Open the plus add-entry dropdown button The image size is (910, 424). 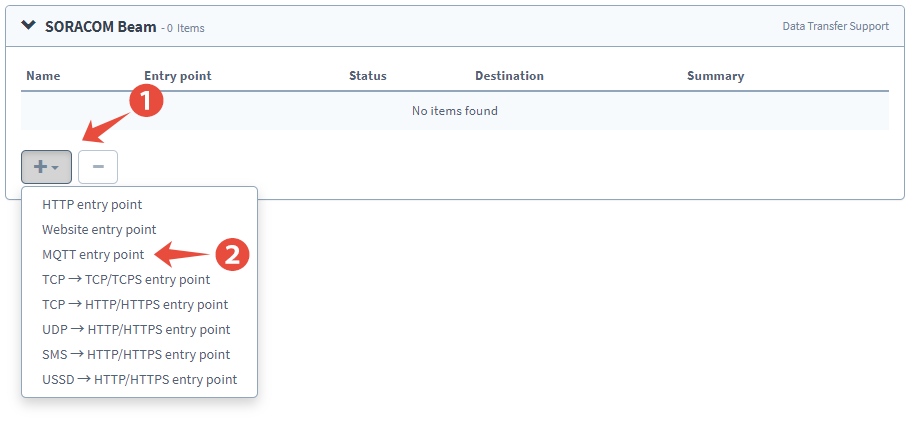(46, 167)
